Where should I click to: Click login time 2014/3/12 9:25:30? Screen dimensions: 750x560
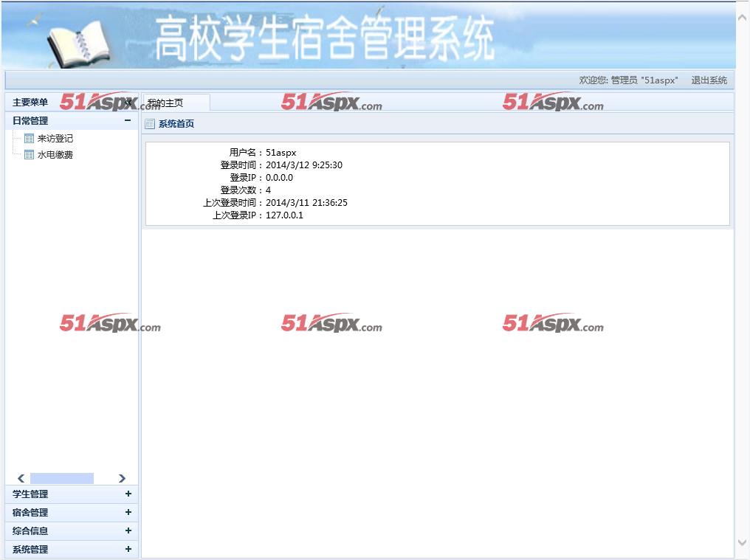[x=304, y=165]
